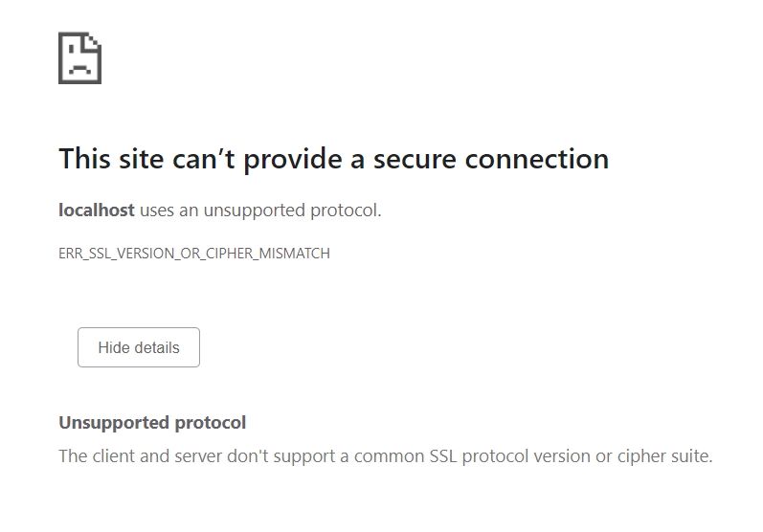Click the sad page error icon
763x532 pixels.
tap(79, 58)
